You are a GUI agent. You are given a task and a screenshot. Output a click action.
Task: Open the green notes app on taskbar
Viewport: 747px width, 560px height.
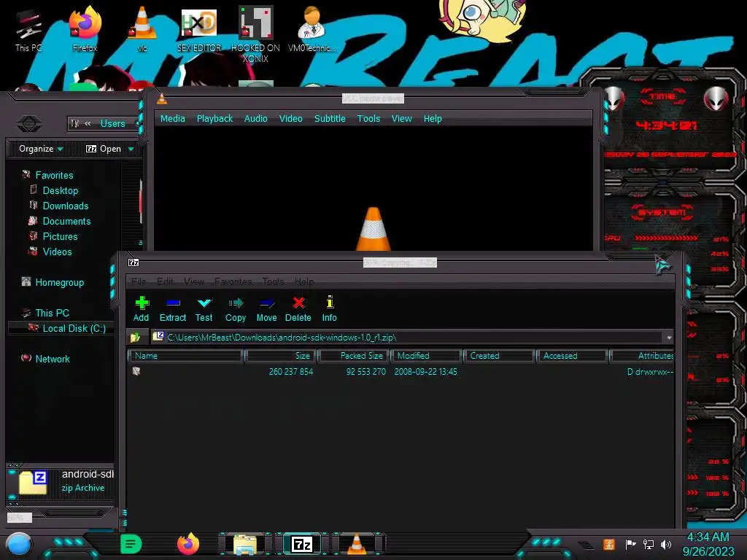click(131, 544)
